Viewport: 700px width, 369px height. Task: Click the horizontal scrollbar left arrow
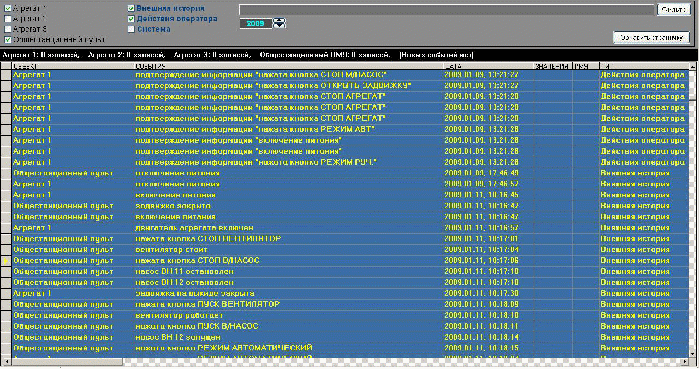pyautogui.click(x=6, y=361)
